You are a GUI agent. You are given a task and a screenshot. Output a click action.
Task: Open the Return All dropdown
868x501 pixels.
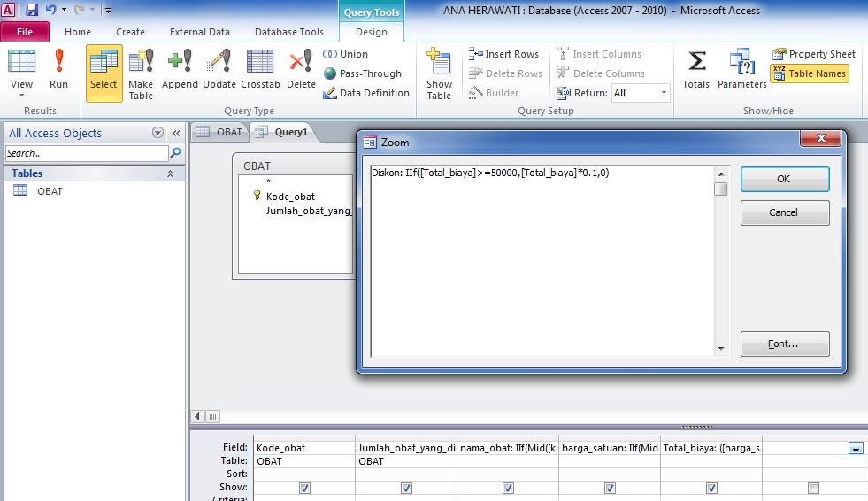(x=664, y=92)
